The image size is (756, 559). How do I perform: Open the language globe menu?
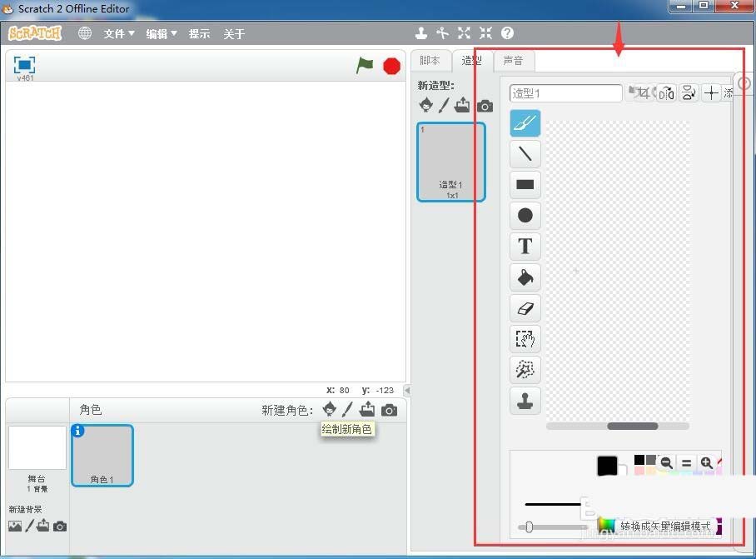tap(85, 33)
